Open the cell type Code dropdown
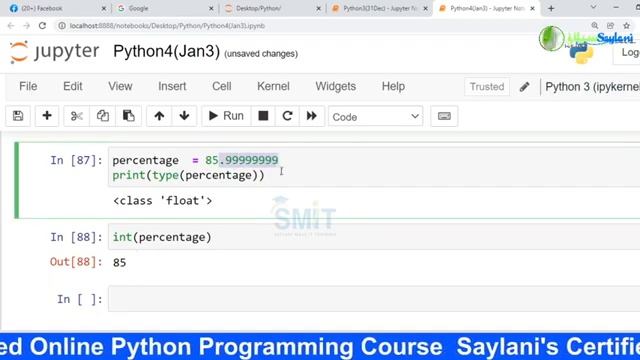Image resolution: width=640 pixels, height=360 pixels. pos(376,117)
